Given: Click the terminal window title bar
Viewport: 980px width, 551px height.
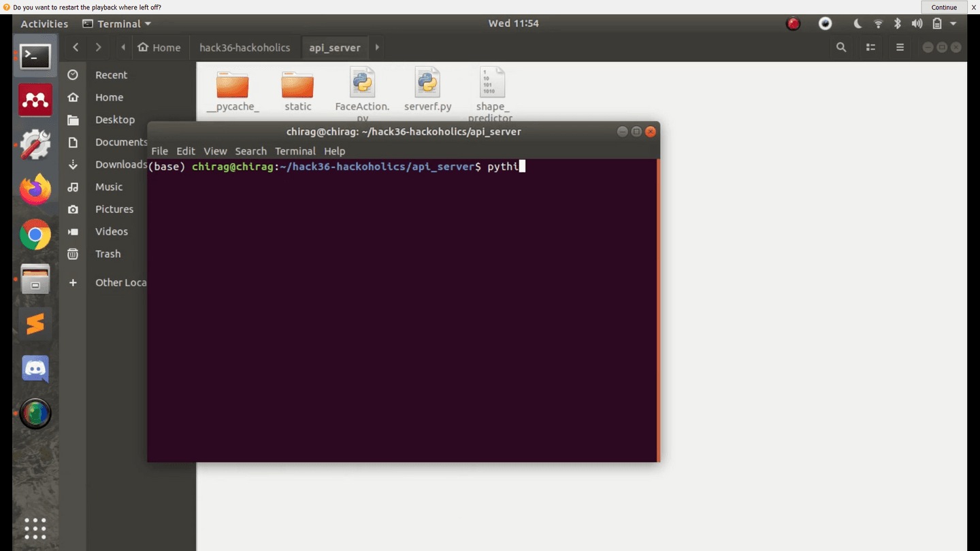Looking at the screenshot, I should point(404,132).
